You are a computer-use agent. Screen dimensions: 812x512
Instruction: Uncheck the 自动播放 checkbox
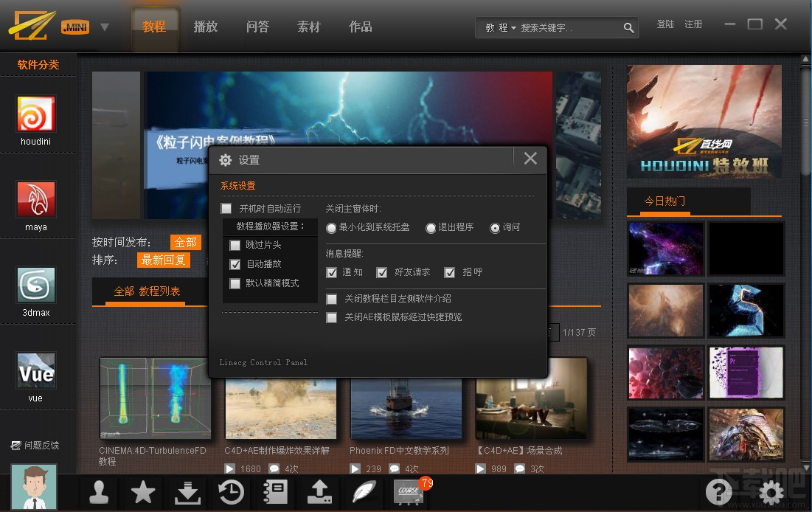click(236, 265)
